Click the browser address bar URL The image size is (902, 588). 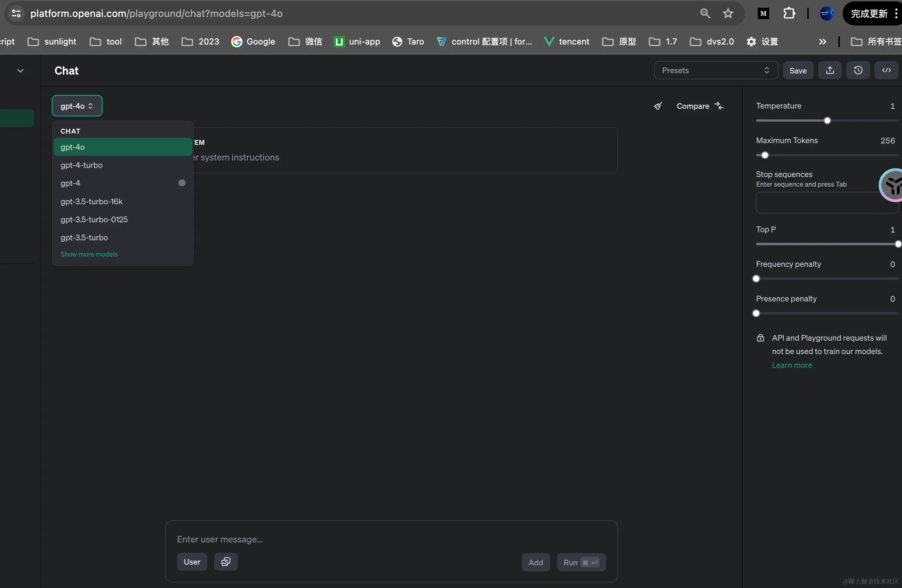[x=156, y=14]
